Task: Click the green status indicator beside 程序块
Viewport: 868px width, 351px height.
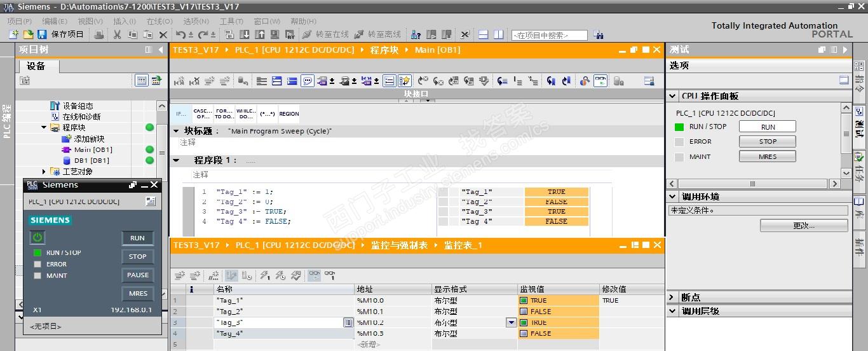Action: [x=149, y=128]
